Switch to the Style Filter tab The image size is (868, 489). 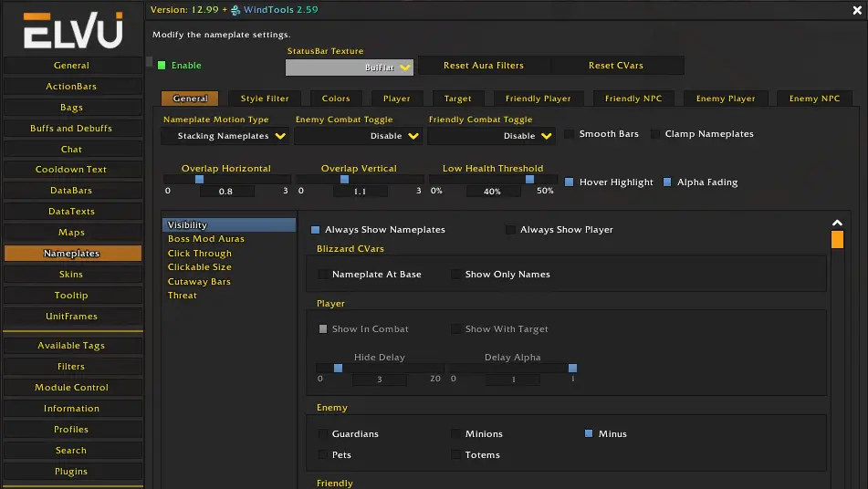coord(265,99)
